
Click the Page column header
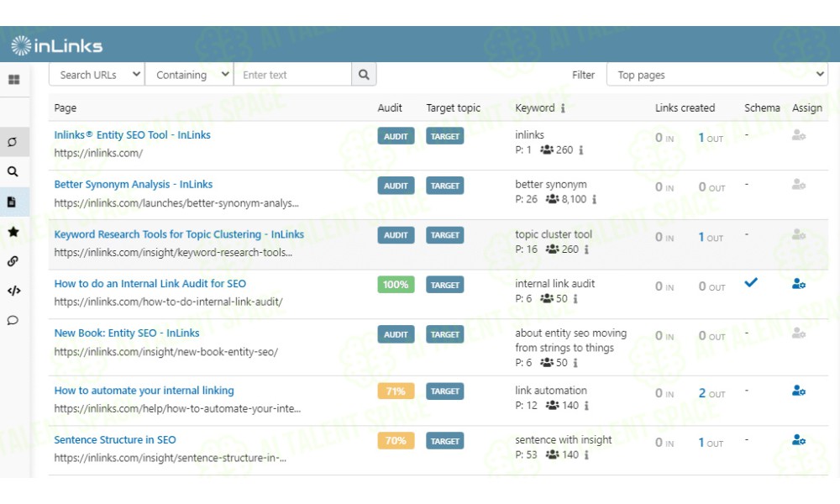tap(66, 108)
